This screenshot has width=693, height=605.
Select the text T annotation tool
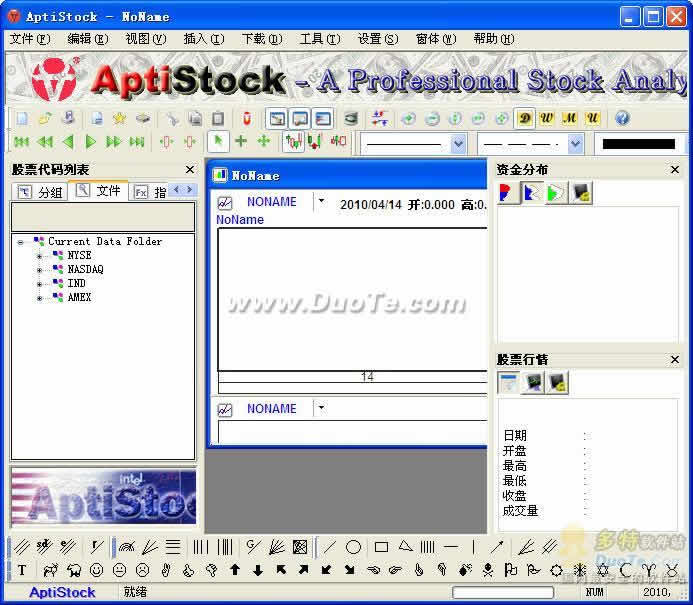click(x=22, y=571)
